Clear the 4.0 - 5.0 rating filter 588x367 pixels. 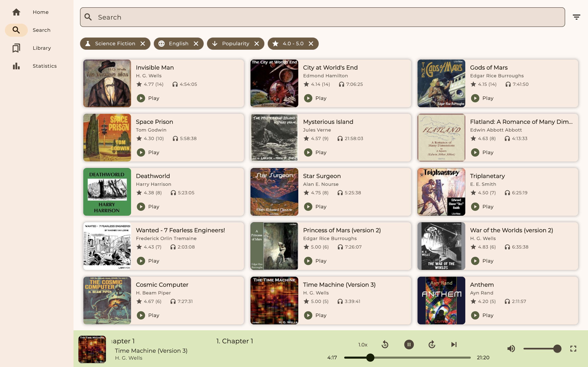(x=311, y=44)
